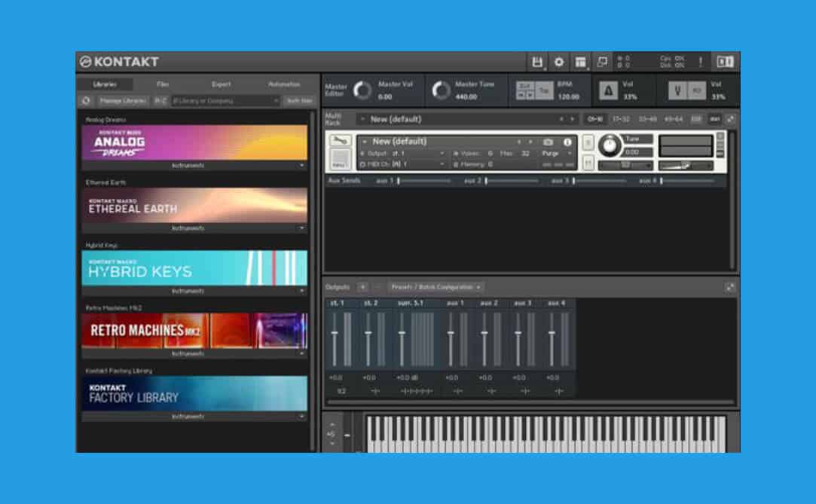
Task: Select multi rack page 33-48
Action: click(647, 119)
